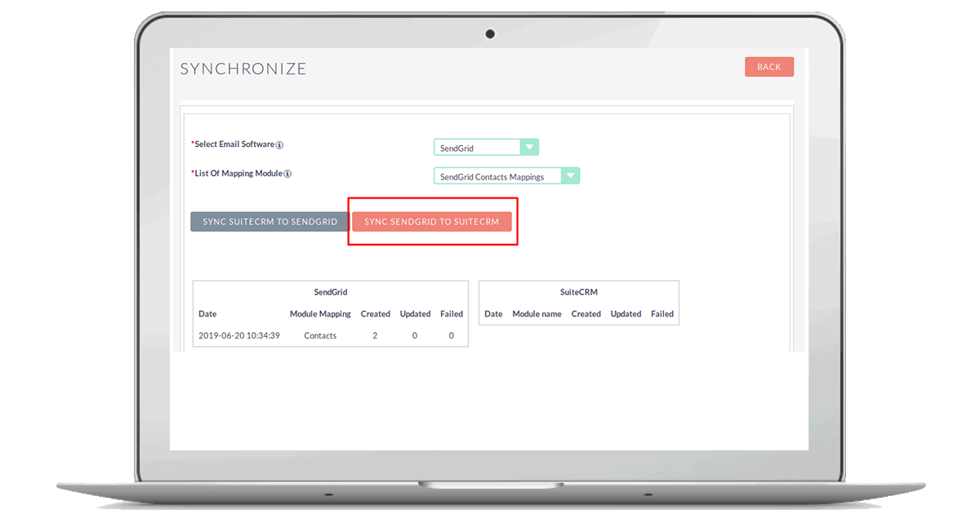Select the date 2019-06-20 10:34:39 entry
This screenshot has height=514, width=980.
pos(239,335)
